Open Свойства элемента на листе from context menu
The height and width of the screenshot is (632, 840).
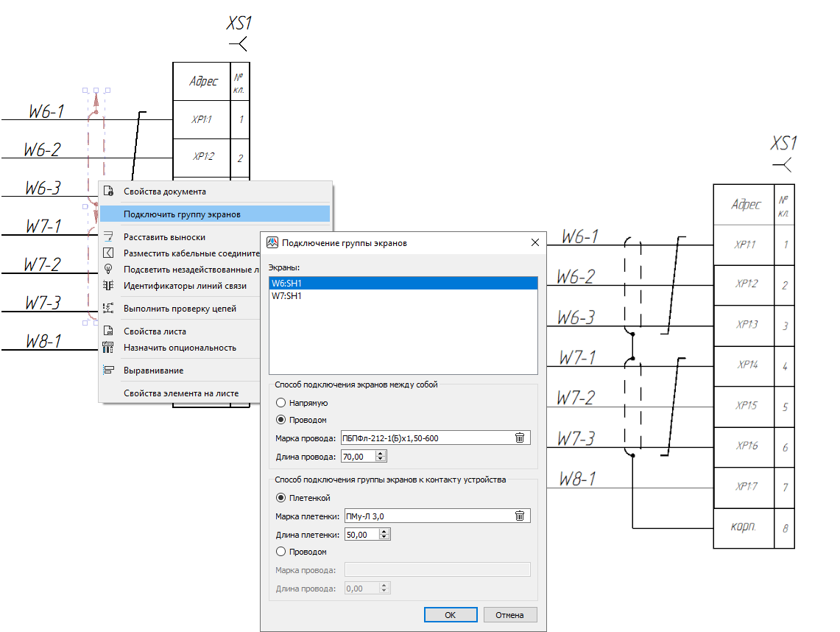click(181, 393)
